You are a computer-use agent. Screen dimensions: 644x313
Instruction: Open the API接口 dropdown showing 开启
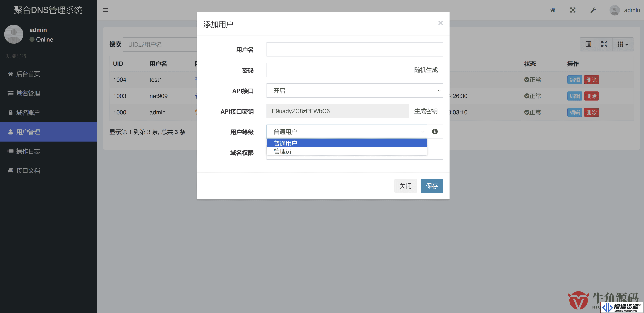point(355,91)
